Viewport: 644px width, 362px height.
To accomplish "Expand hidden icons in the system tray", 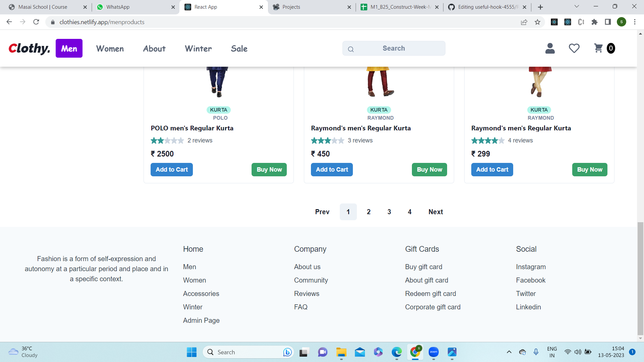I will click(509, 352).
